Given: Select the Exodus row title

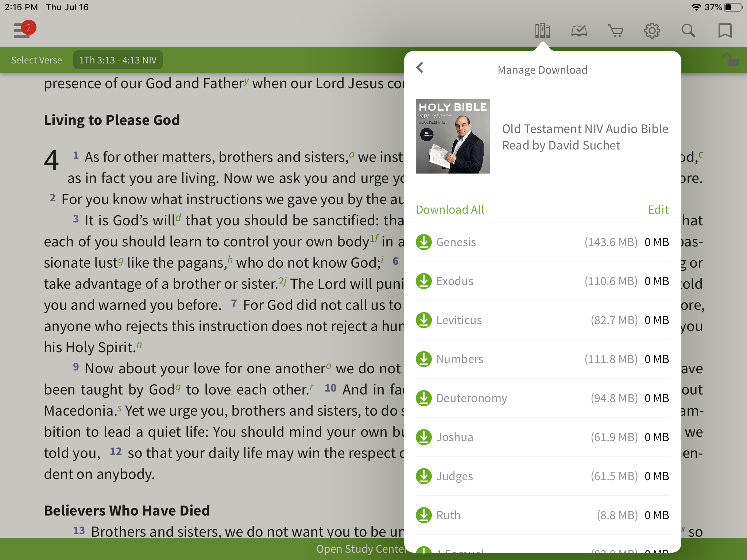Looking at the screenshot, I should point(455,281).
